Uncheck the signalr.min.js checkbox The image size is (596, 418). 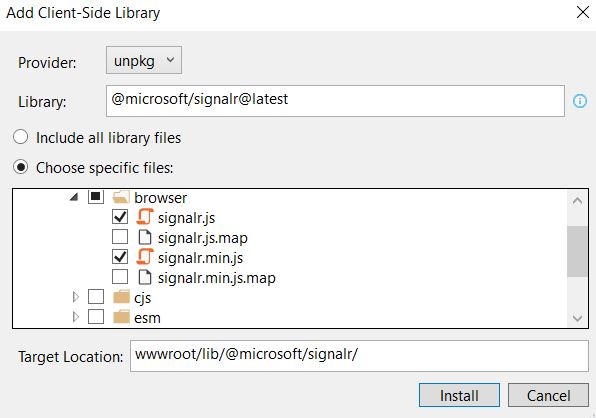pos(120,257)
